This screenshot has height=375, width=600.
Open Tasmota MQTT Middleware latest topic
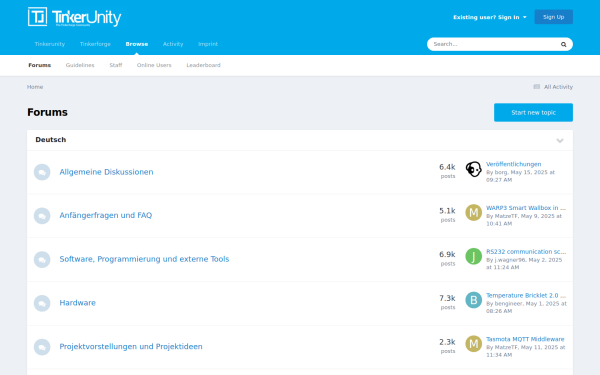click(525, 339)
